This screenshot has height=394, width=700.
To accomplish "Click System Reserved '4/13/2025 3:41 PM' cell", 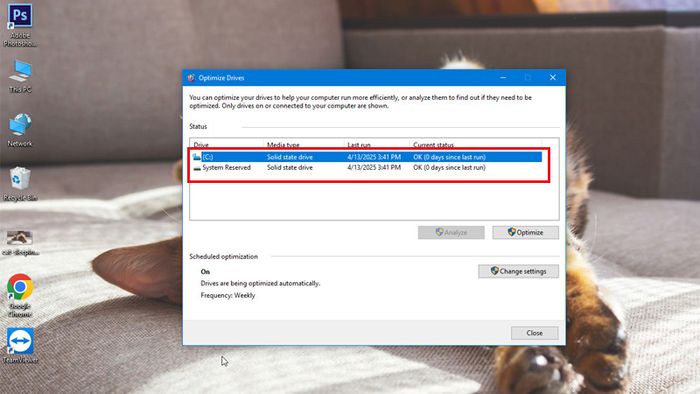I will point(374,168).
